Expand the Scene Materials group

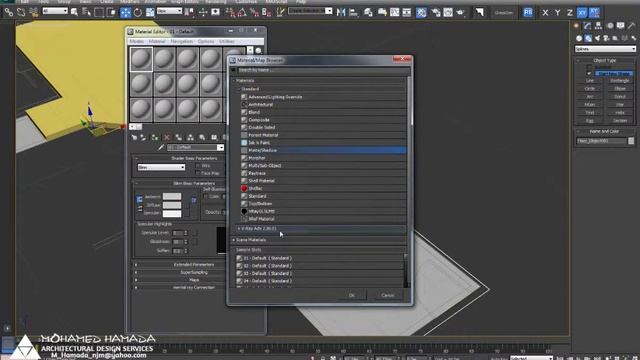[x=319, y=240]
